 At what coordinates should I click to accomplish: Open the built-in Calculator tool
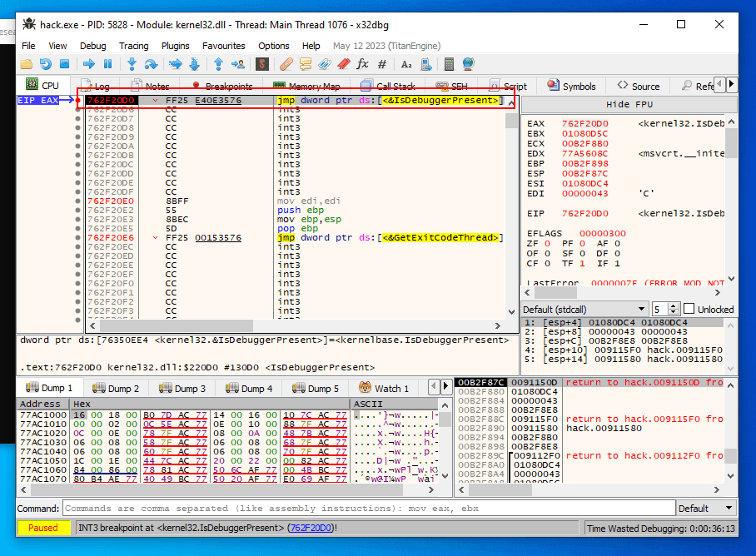point(448,63)
